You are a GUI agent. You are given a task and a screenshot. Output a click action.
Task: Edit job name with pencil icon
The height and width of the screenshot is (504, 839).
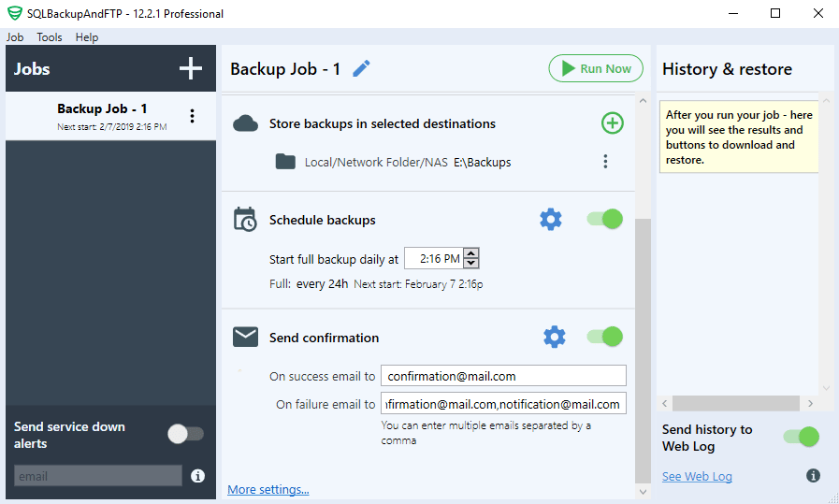click(x=361, y=68)
